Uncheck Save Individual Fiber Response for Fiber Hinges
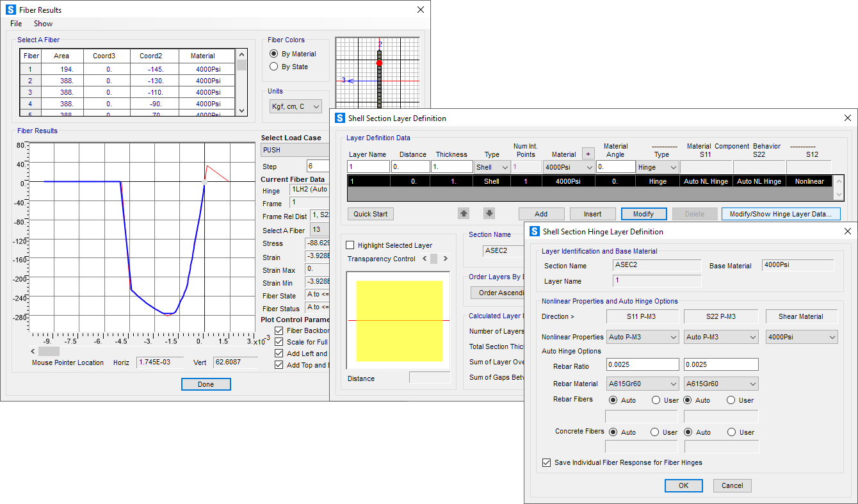Viewport: 858px width, 504px height. point(546,462)
